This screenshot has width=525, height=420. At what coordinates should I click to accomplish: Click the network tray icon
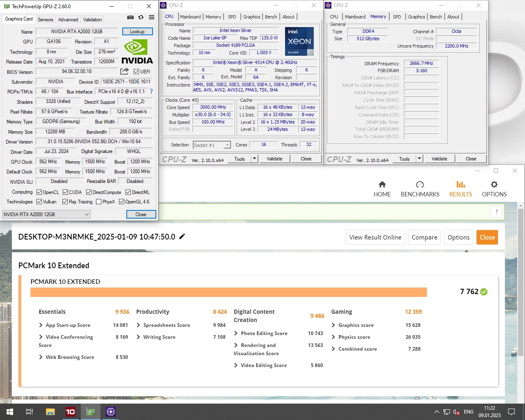coord(447,412)
